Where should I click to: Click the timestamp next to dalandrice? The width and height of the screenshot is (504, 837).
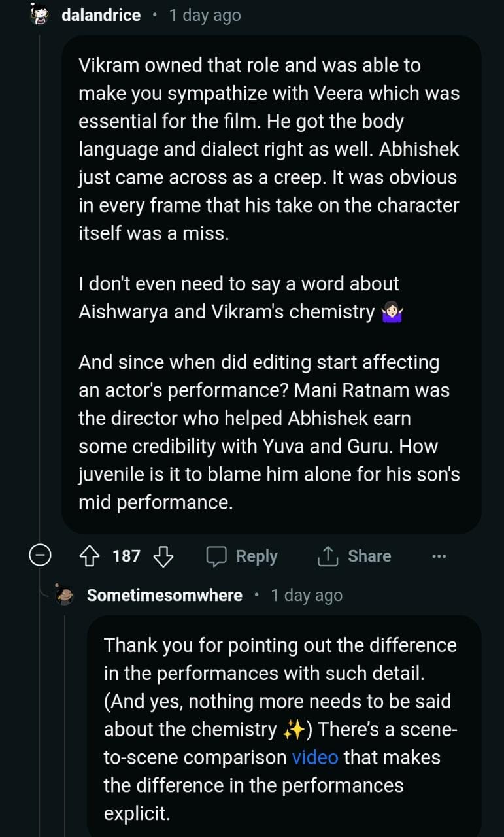(x=205, y=15)
